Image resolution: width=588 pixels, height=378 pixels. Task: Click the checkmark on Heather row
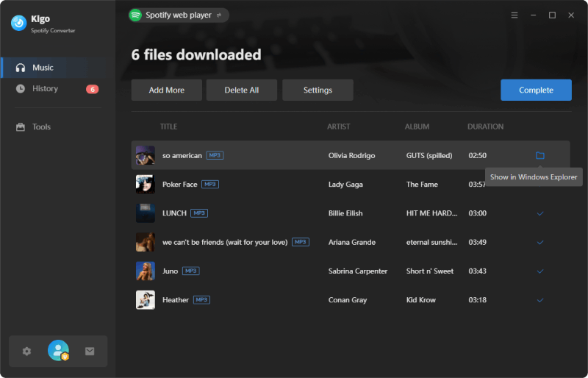pyautogui.click(x=540, y=300)
